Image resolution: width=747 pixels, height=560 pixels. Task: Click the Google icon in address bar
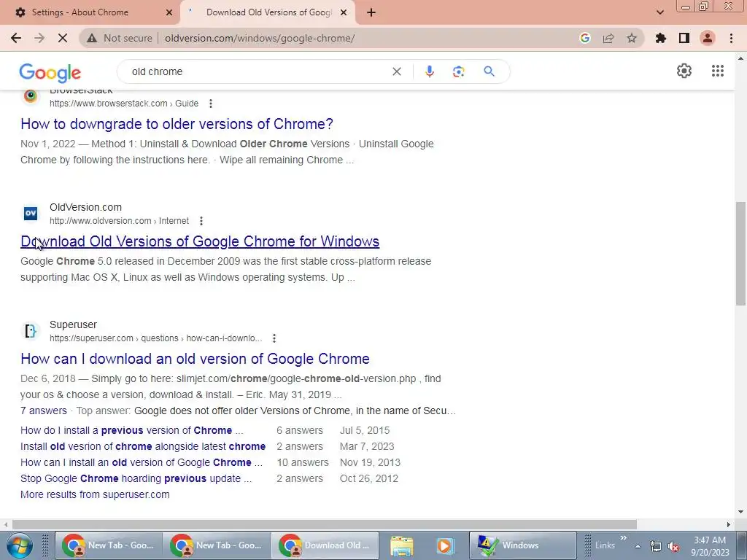(x=585, y=38)
